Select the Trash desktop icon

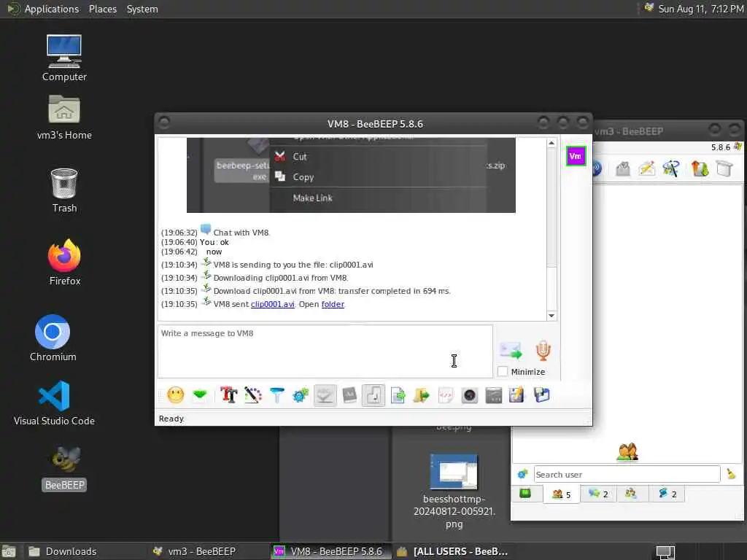click(64, 190)
